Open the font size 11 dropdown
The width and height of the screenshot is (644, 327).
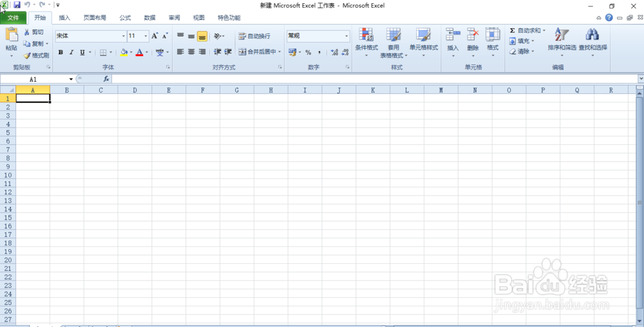146,36
